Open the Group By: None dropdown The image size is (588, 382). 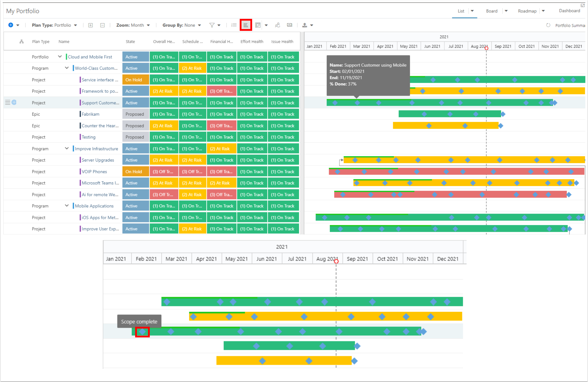point(182,25)
